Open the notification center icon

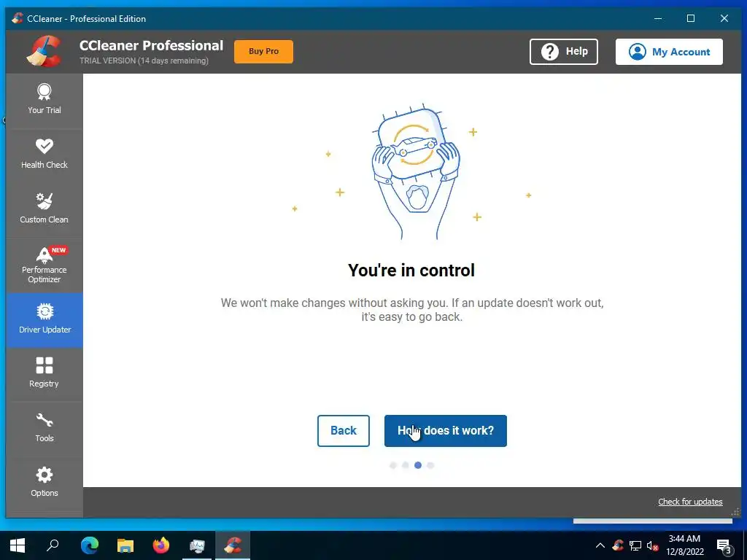coord(724,546)
